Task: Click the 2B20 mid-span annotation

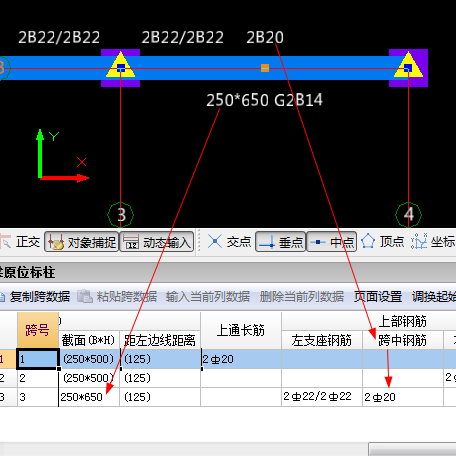Action: pos(265,37)
